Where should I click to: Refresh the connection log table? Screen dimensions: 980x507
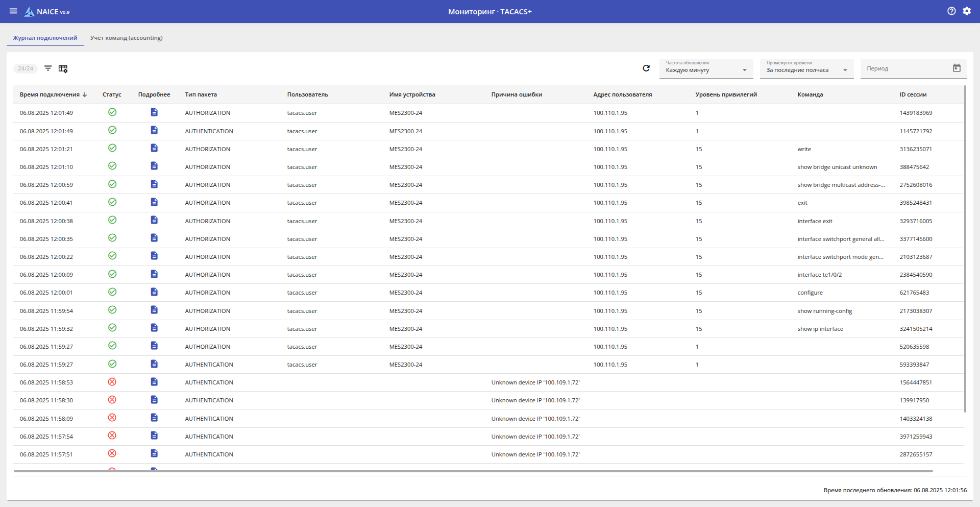(x=646, y=68)
